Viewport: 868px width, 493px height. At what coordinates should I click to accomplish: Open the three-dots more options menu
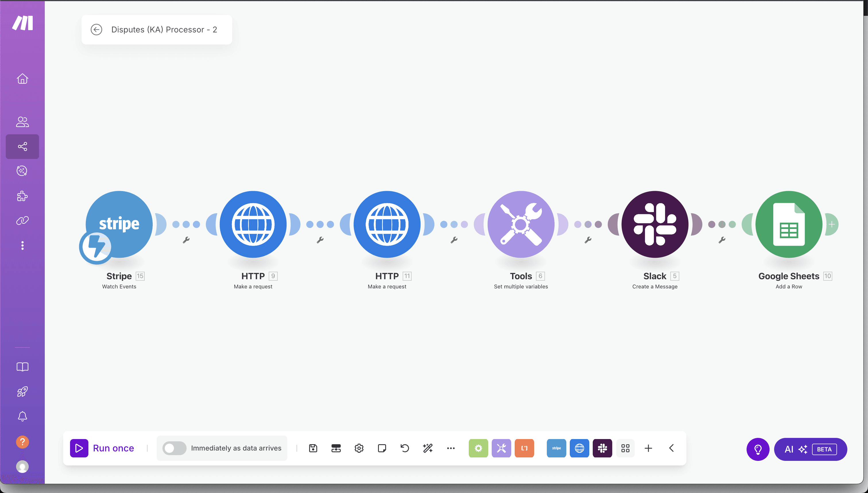(x=451, y=448)
